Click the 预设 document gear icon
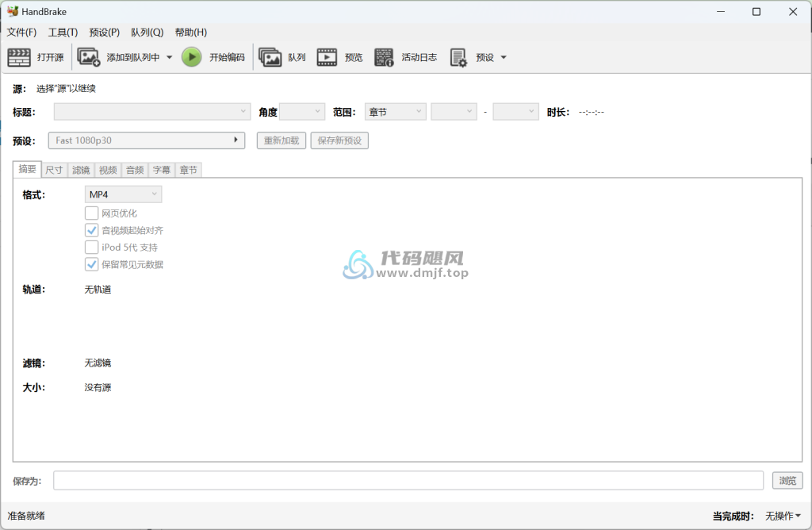The image size is (812, 530). 458,57
